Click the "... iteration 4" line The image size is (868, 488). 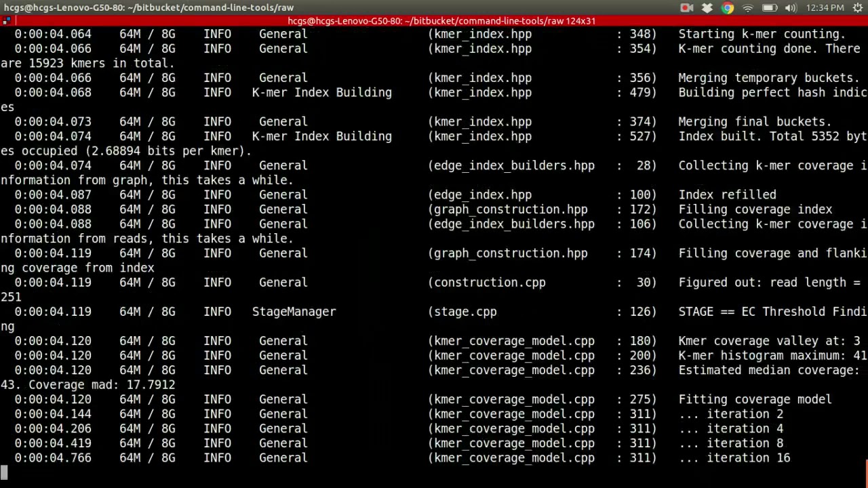[x=731, y=429]
